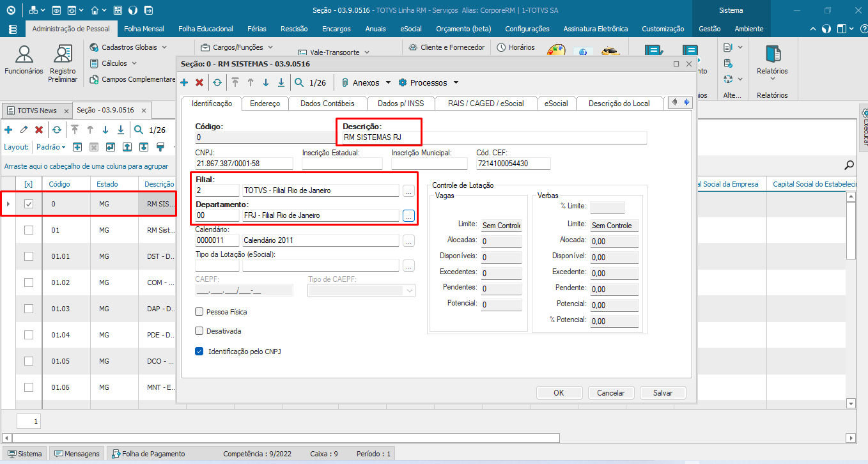Screen dimensions: 868x464
Task: Open the Folha Mensal ribbon tab
Action: (144, 29)
